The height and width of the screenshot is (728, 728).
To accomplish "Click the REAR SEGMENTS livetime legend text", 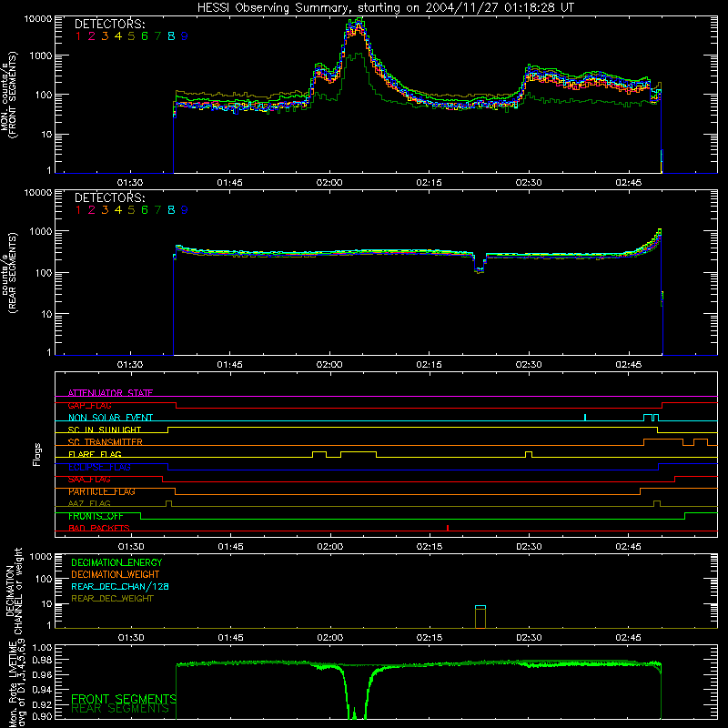I will 120,709.
